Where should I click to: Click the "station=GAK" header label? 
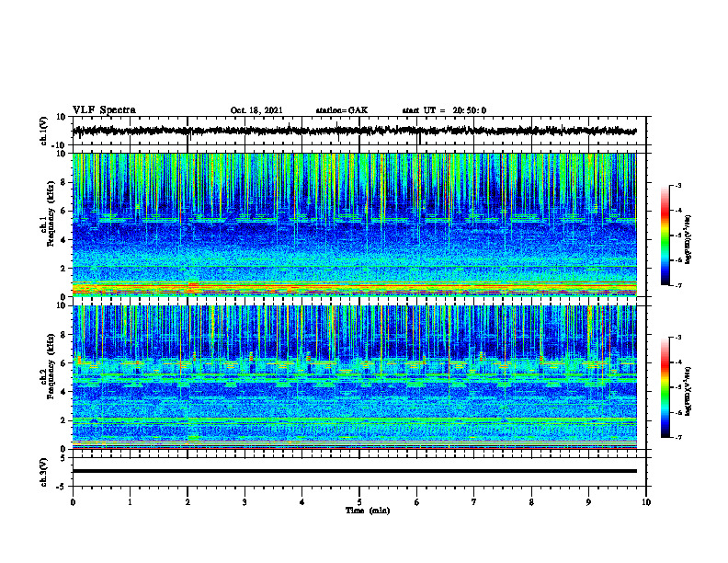pyautogui.click(x=342, y=110)
